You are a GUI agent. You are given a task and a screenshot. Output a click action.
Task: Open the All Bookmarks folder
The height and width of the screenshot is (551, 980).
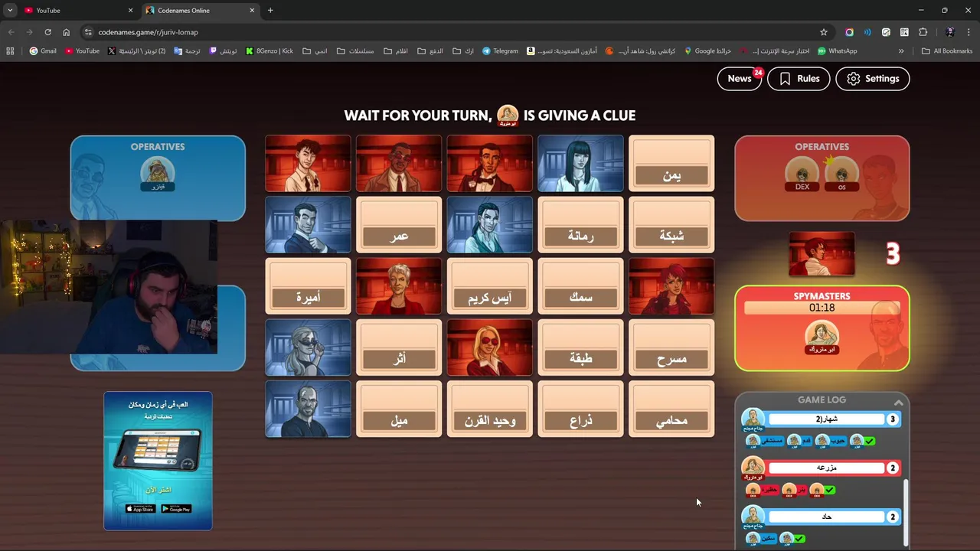pyautogui.click(x=947, y=51)
